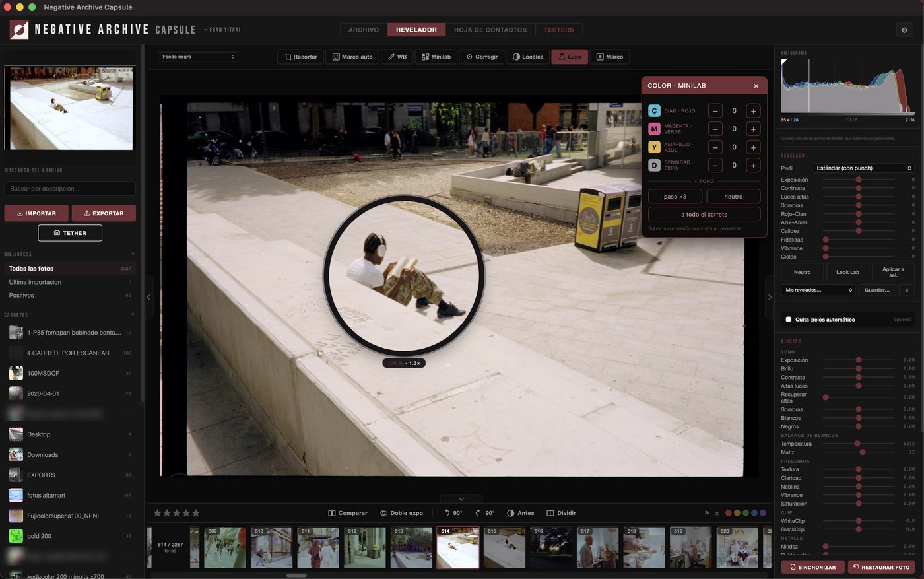Open settings via the gear icon
The height and width of the screenshot is (579, 924).
point(904,30)
